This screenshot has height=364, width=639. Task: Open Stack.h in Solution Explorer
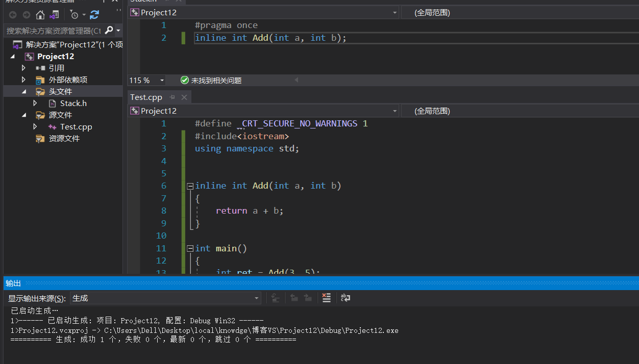(73, 103)
